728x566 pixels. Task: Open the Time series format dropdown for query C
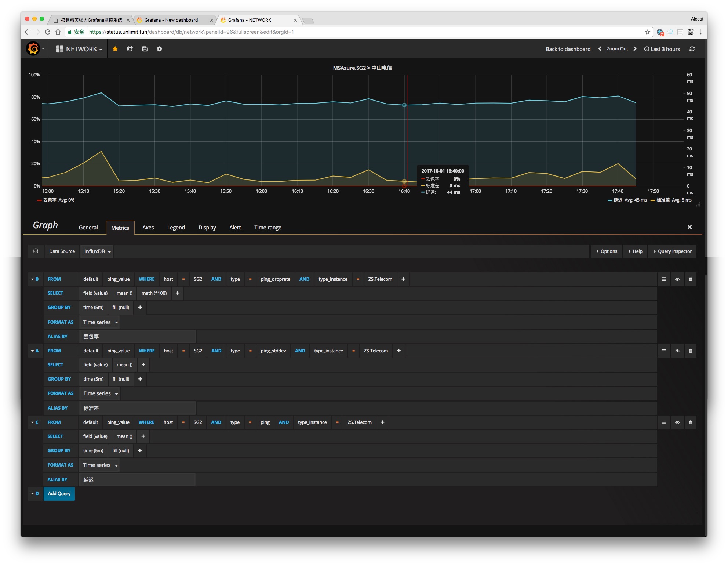(x=100, y=465)
